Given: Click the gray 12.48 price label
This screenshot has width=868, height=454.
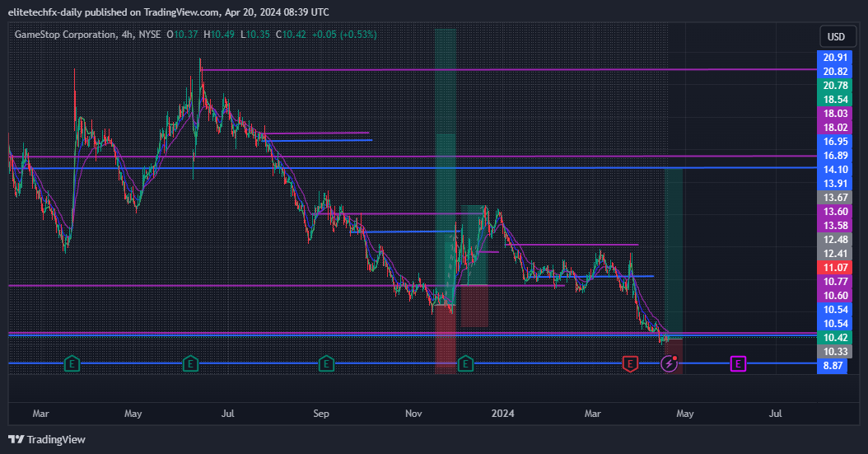Looking at the screenshot, I should tap(835, 240).
